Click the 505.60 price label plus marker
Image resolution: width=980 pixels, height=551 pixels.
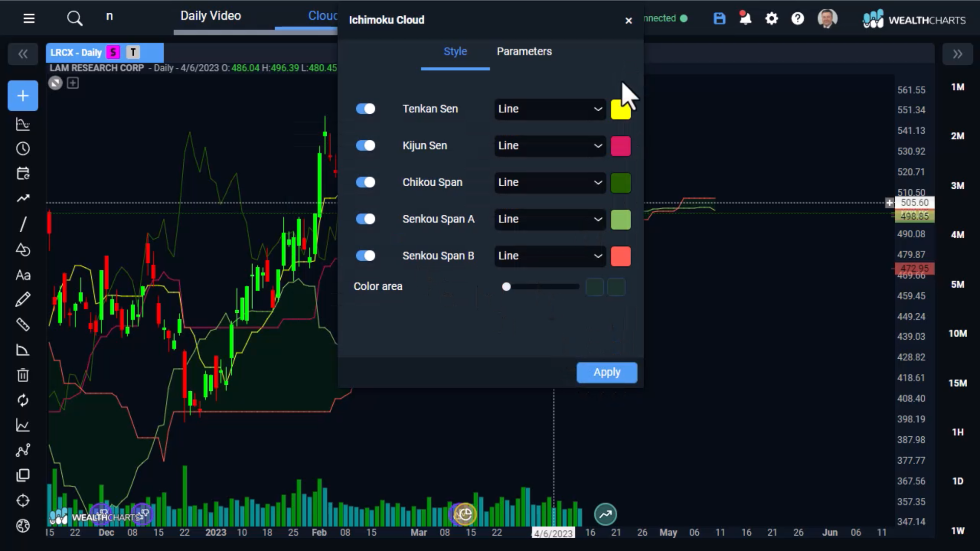pyautogui.click(x=890, y=203)
